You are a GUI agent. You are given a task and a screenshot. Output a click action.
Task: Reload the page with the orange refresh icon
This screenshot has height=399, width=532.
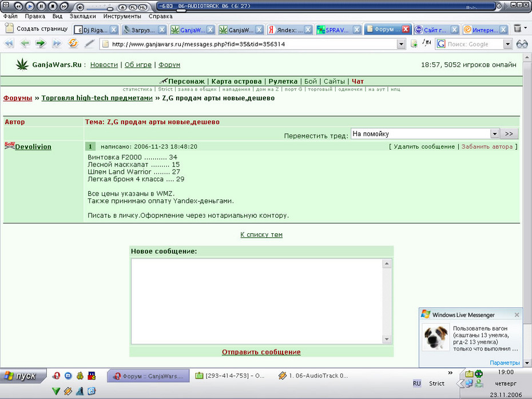pos(73,43)
